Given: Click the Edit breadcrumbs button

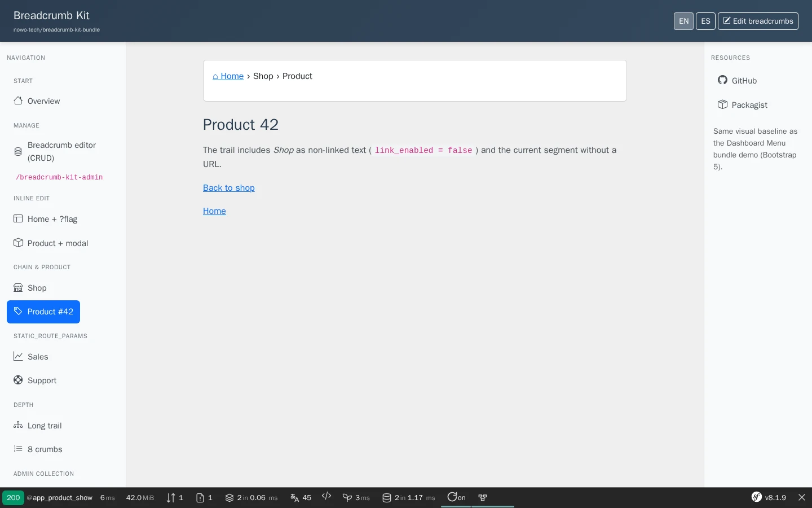Looking at the screenshot, I should click(758, 21).
